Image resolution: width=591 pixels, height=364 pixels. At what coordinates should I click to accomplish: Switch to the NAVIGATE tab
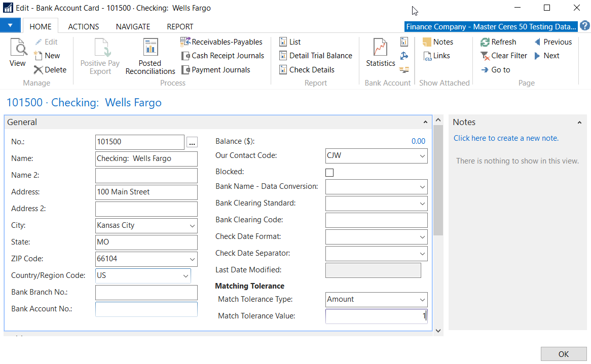click(x=133, y=26)
